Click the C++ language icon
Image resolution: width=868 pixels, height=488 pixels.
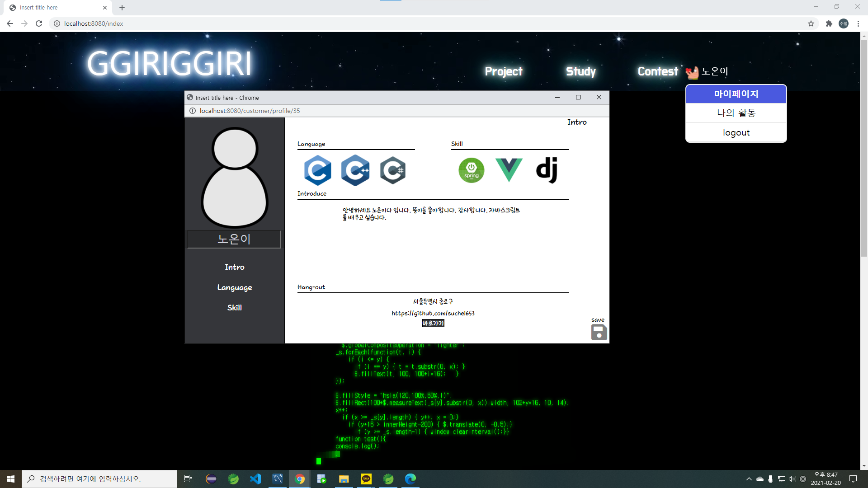click(x=355, y=170)
